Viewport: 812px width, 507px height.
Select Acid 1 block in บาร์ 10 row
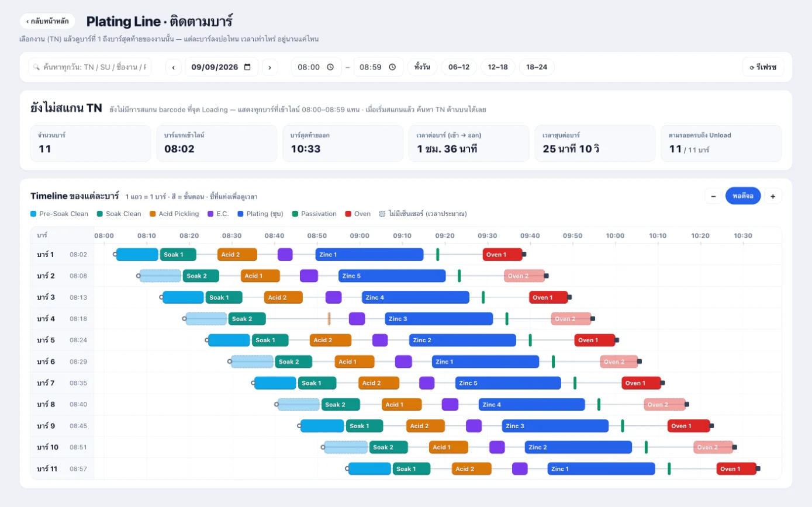point(448,447)
